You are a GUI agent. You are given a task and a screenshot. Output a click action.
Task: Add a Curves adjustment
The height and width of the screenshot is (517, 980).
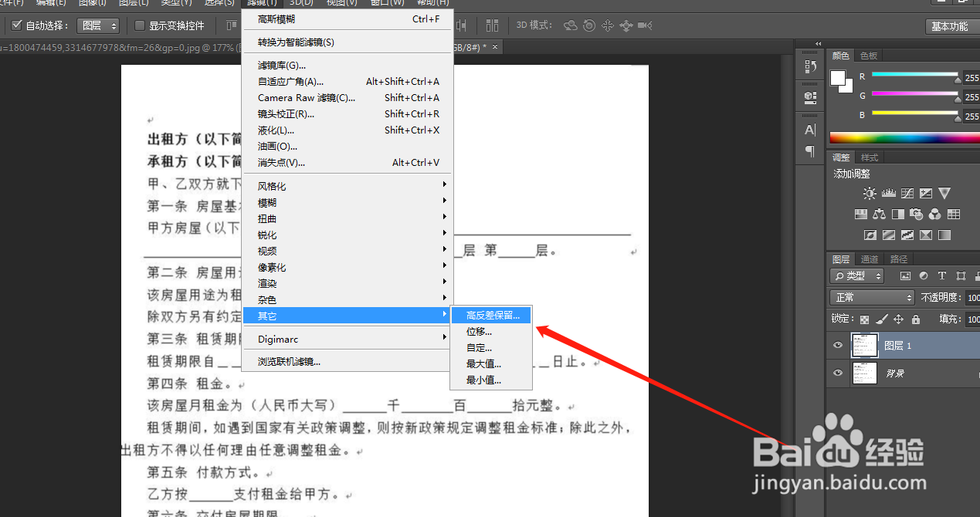pyautogui.click(x=907, y=194)
